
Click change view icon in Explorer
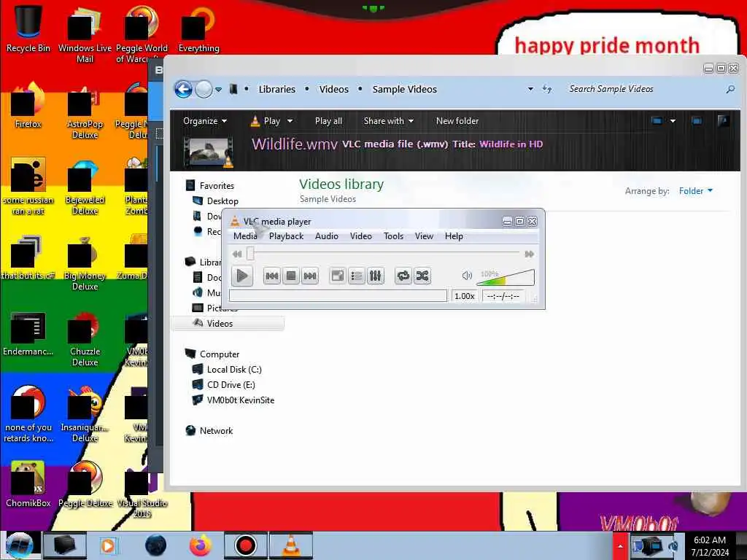657,121
